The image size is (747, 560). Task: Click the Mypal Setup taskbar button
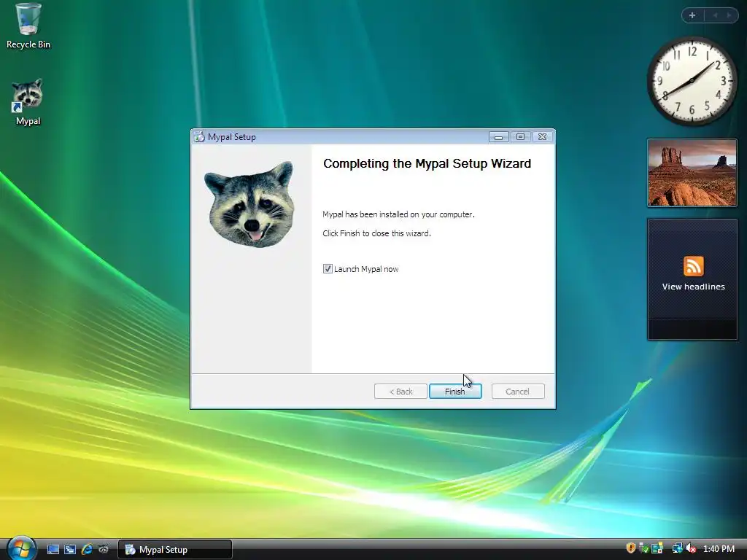pyautogui.click(x=175, y=550)
